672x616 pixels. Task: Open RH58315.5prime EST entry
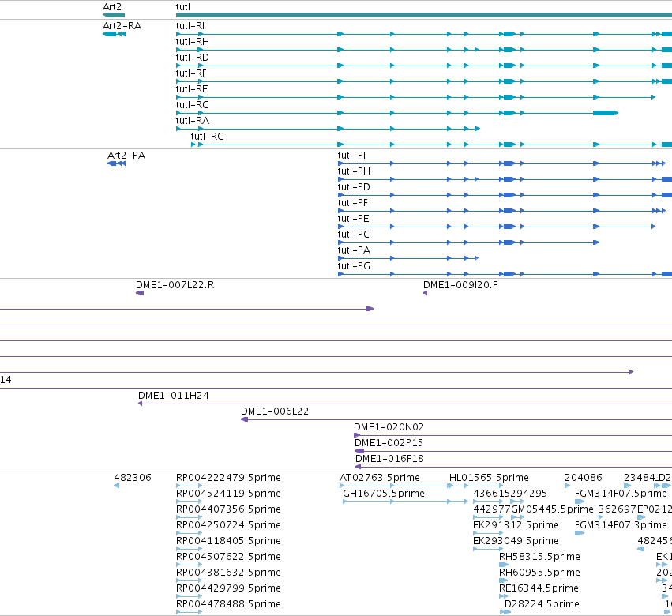[539, 557]
